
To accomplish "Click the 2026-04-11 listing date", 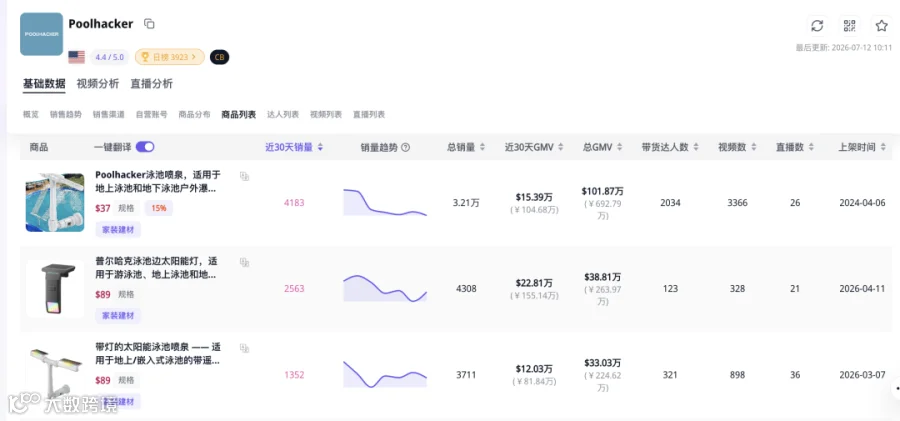I will (x=862, y=288).
